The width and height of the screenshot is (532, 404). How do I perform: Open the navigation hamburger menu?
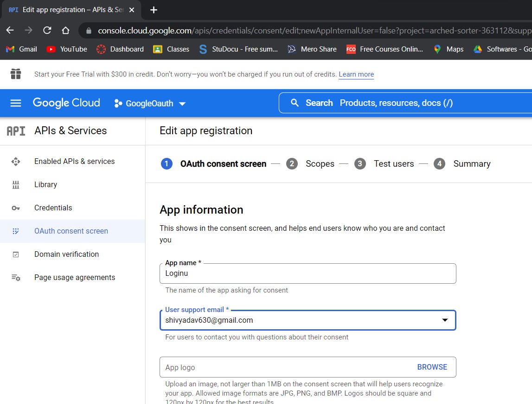pyautogui.click(x=15, y=103)
